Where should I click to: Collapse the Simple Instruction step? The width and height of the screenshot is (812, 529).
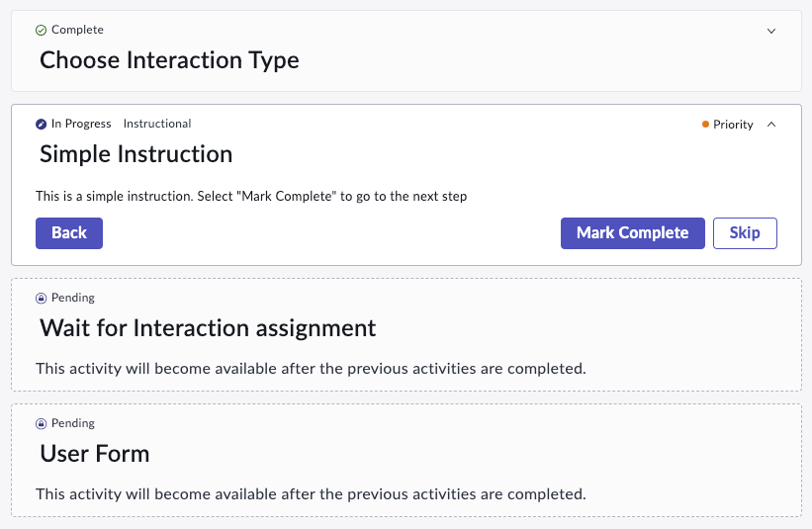click(771, 125)
